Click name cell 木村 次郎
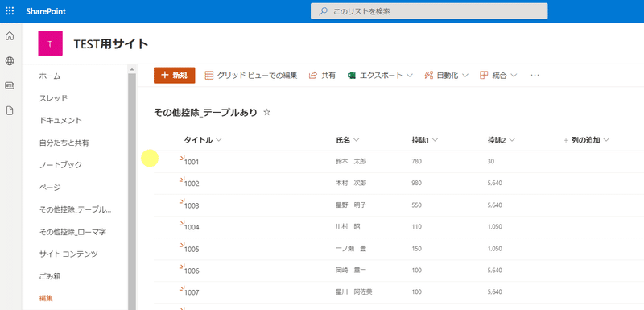 (x=351, y=183)
